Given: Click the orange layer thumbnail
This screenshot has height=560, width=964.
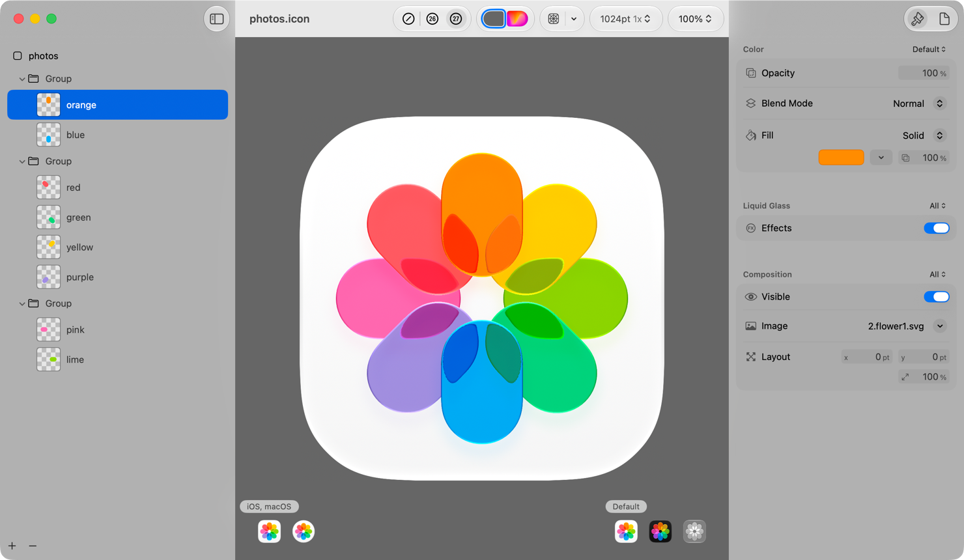Looking at the screenshot, I should (x=49, y=105).
